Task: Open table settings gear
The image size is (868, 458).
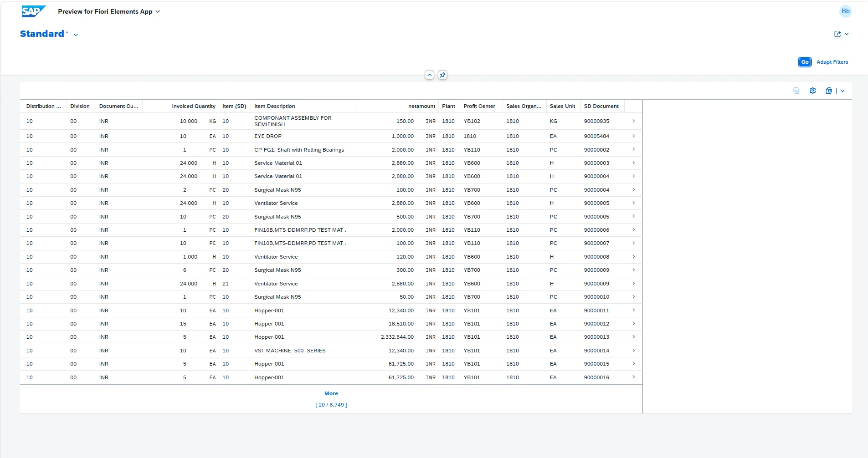Action: click(x=812, y=91)
